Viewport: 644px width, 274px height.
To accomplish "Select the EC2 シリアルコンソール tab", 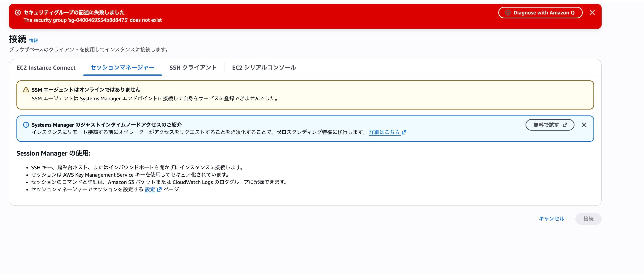I will [264, 67].
